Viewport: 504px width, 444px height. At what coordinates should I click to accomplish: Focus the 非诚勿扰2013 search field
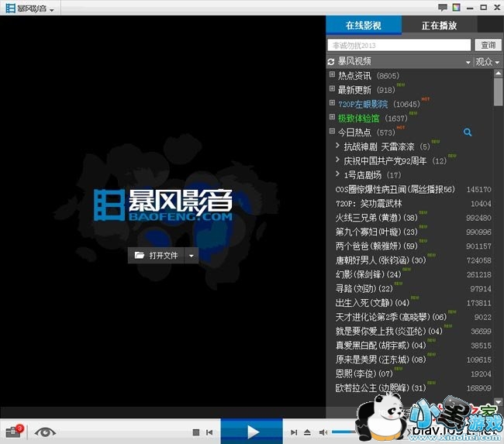point(399,45)
